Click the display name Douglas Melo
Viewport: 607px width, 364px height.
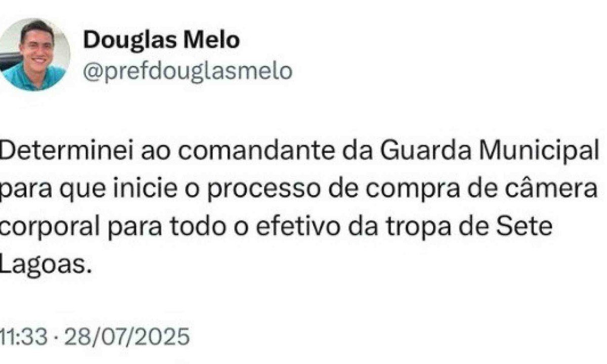161,40
